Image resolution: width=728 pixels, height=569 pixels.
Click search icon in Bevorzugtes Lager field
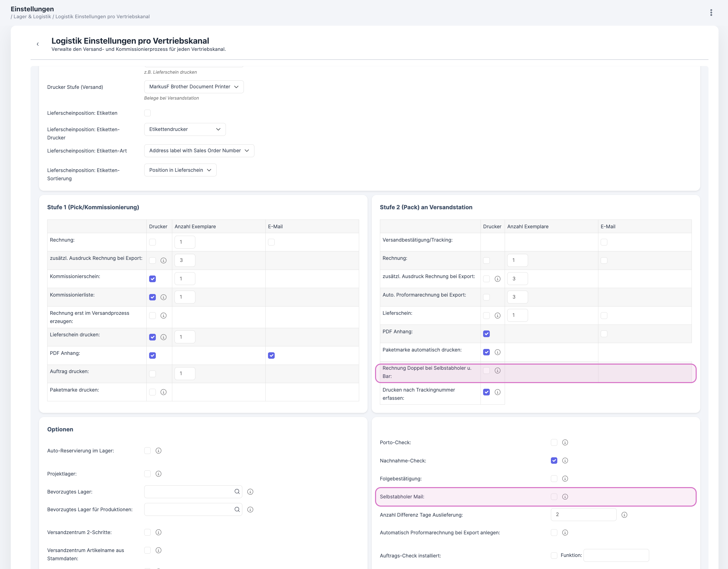(x=237, y=492)
